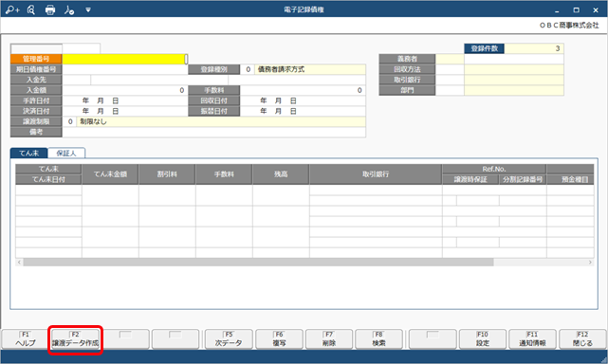The width and height of the screenshot is (608, 364).
Task: Click the table scrollbar right arrow
Action: [590, 263]
